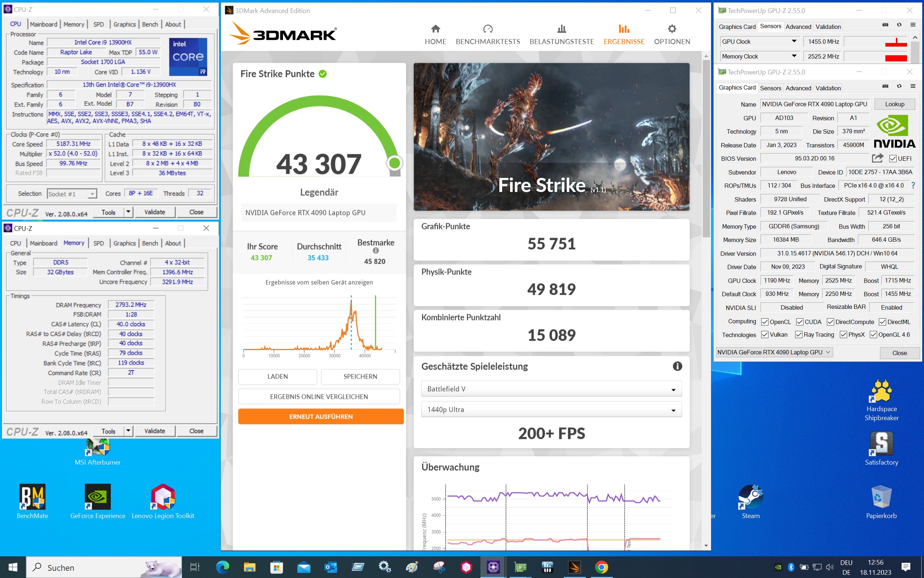Toggle the OpenCL checkbox
This screenshot has height=578, width=924.
click(765, 322)
